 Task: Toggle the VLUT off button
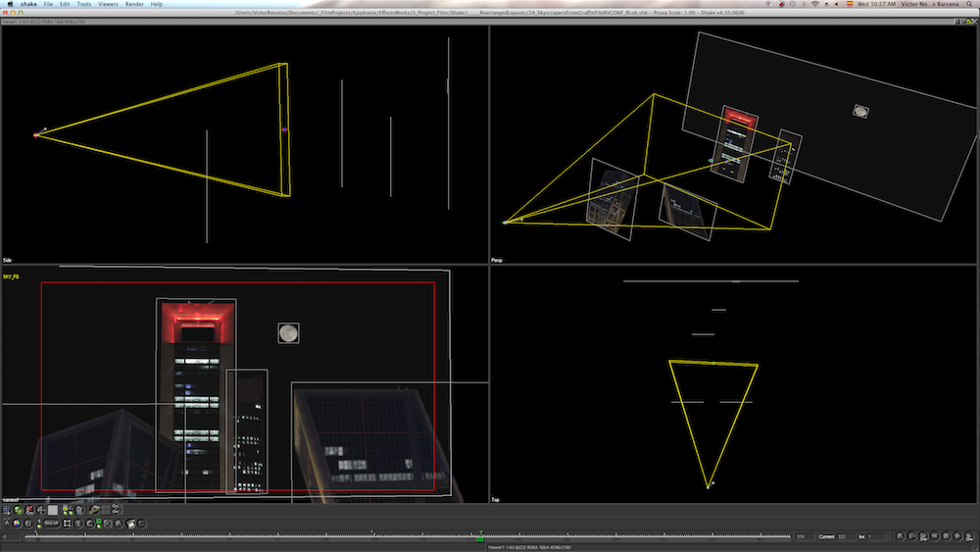click(x=51, y=524)
